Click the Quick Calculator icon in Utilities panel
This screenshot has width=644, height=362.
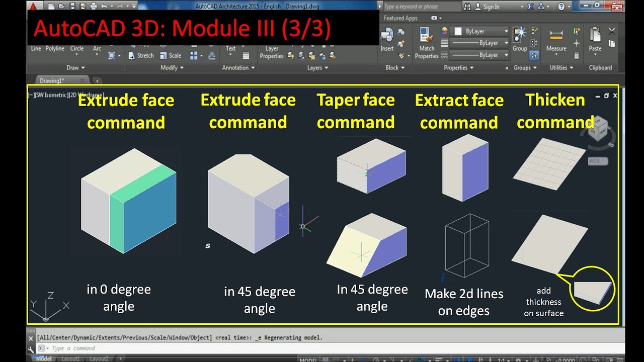(x=577, y=56)
